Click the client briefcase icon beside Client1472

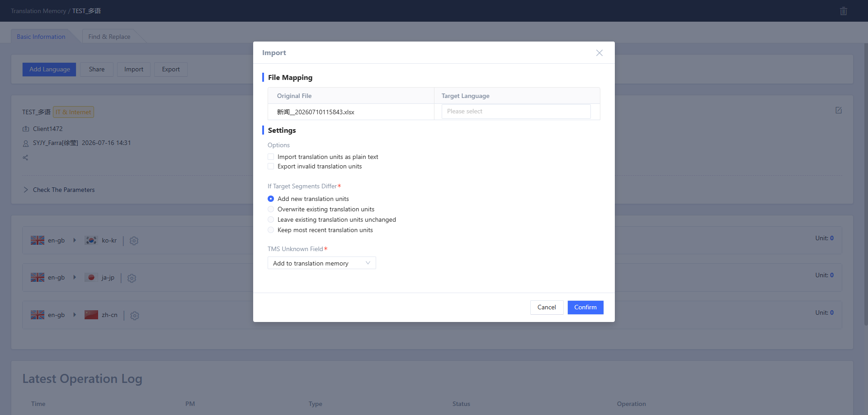click(x=26, y=129)
